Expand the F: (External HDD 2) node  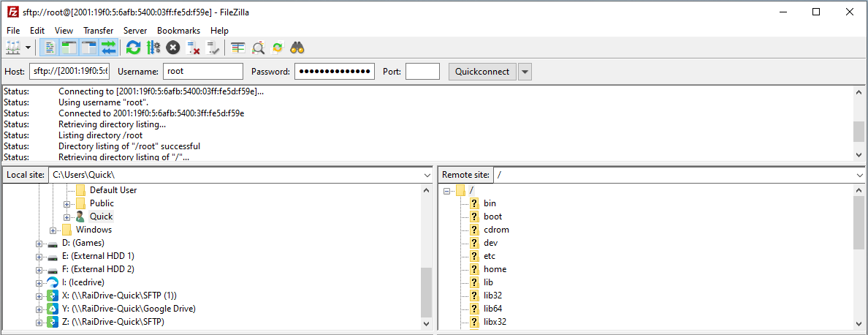tap(39, 270)
